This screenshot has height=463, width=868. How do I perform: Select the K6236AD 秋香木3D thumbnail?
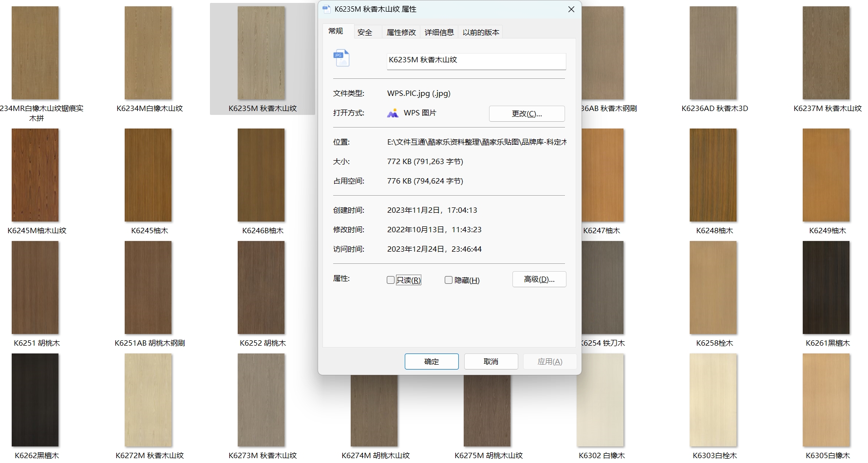tap(713, 53)
